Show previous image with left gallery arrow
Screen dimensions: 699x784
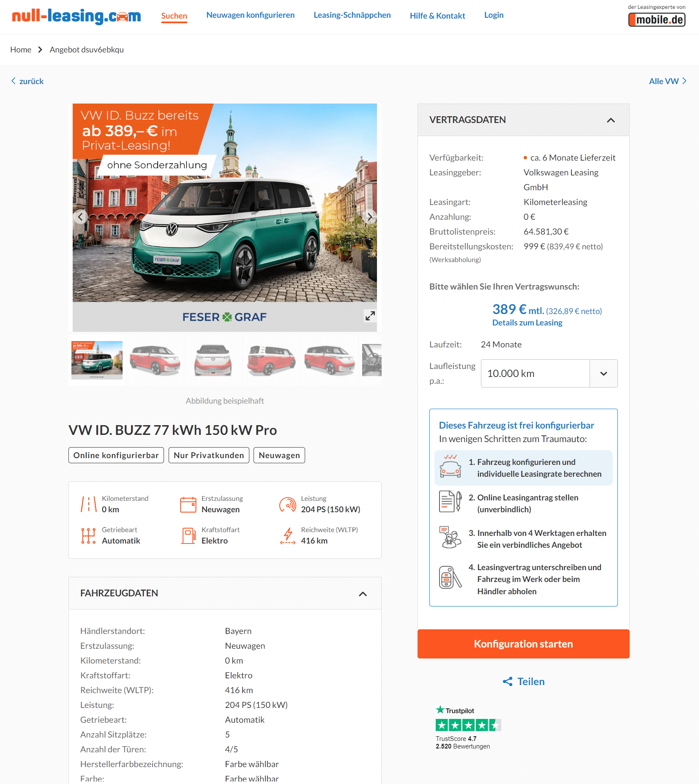(x=80, y=217)
